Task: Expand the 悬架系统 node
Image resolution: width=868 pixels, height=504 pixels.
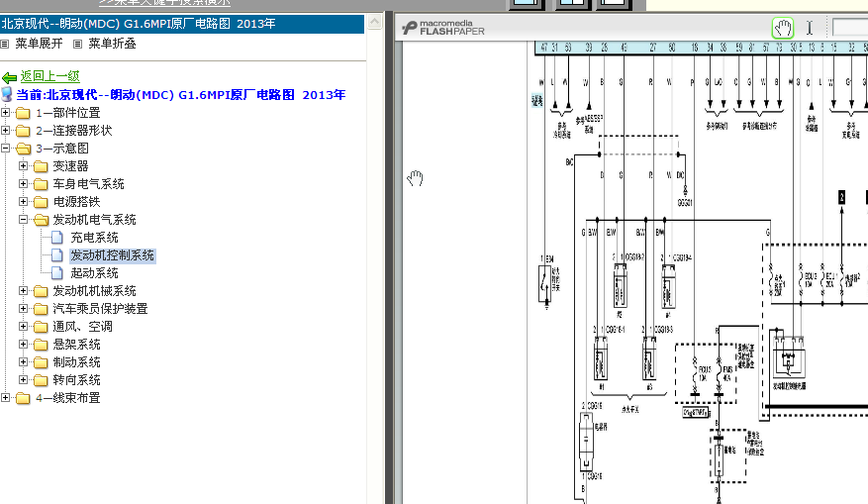Action: tap(23, 344)
